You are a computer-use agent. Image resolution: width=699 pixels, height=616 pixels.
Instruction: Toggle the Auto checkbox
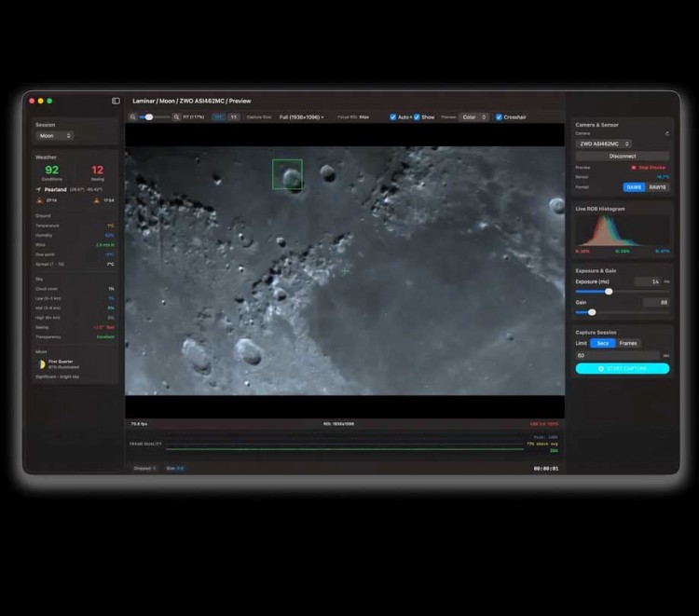[x=392, y=116]
